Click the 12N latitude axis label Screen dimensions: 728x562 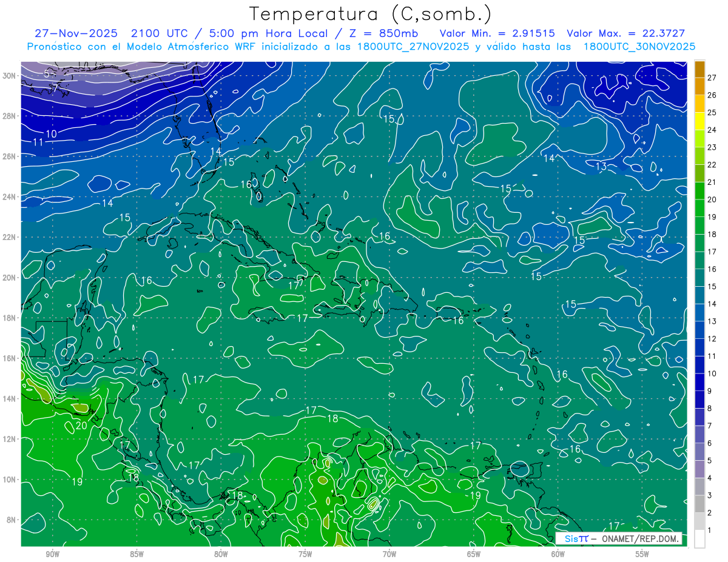coord(10,439)
